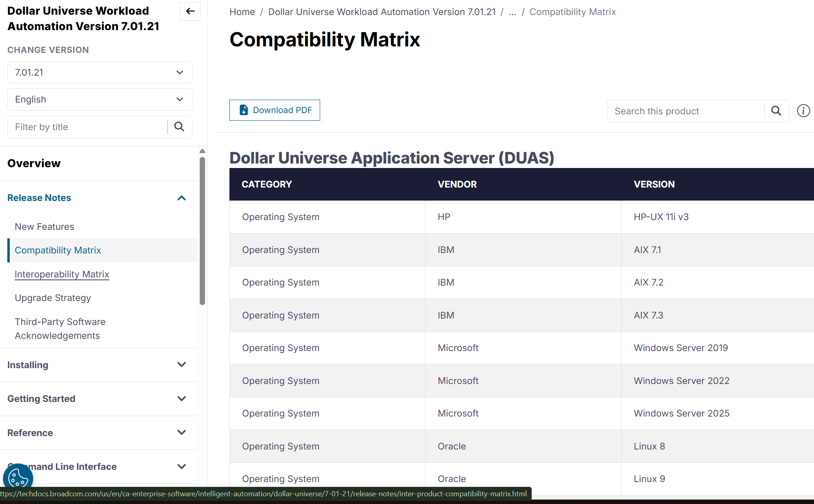
Task: Click the filter-by-title magnifier icon
Action: [x=179, y=127]
